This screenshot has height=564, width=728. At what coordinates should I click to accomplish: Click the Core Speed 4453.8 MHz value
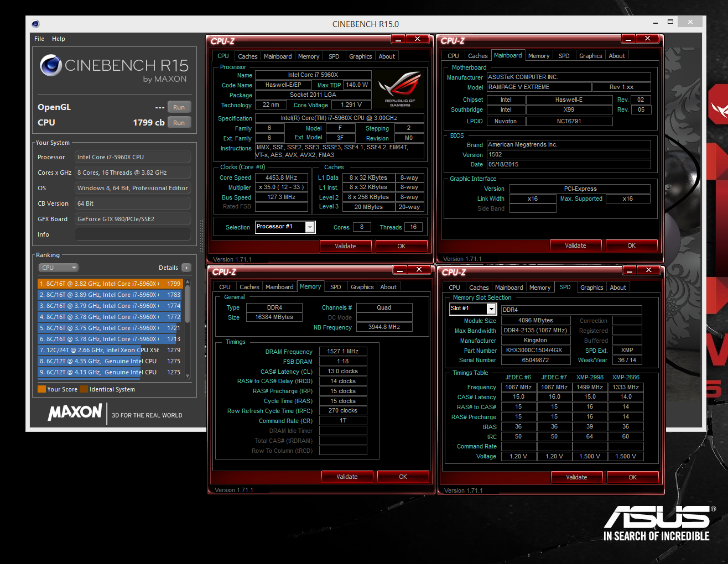[281, 177]
